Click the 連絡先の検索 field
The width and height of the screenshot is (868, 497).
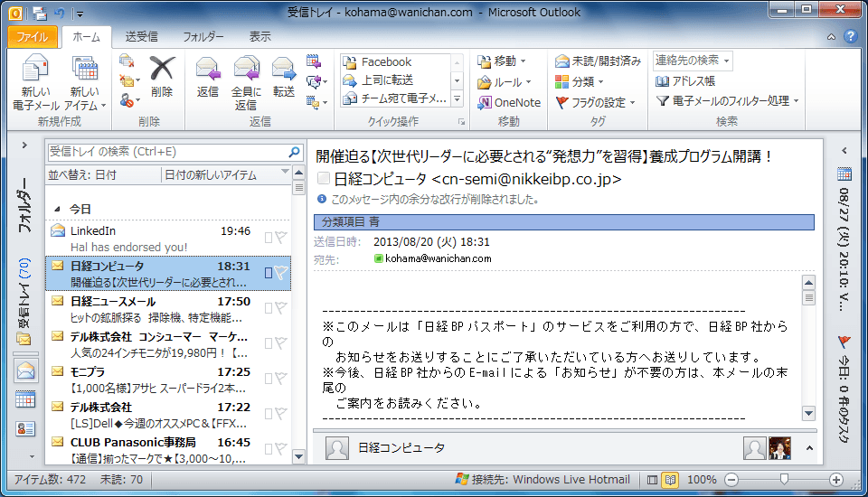tap(693, 61)
